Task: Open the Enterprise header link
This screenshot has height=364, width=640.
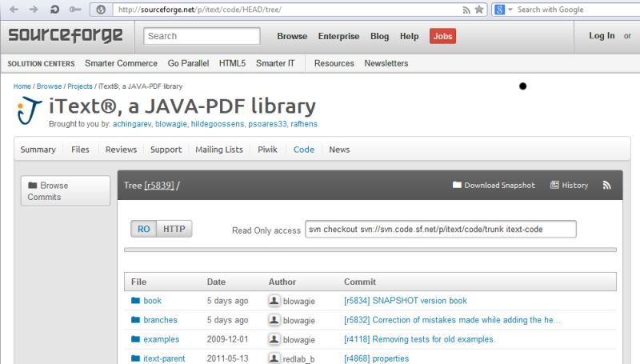Action: coord(338,36)
